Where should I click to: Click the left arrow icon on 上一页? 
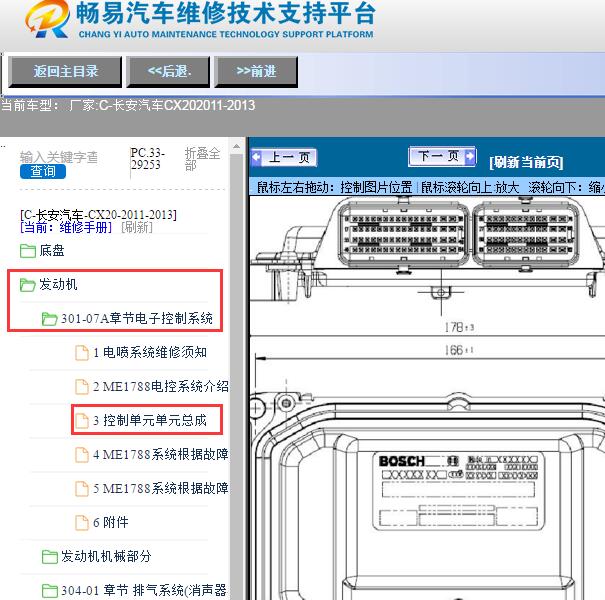pos(256,157)
